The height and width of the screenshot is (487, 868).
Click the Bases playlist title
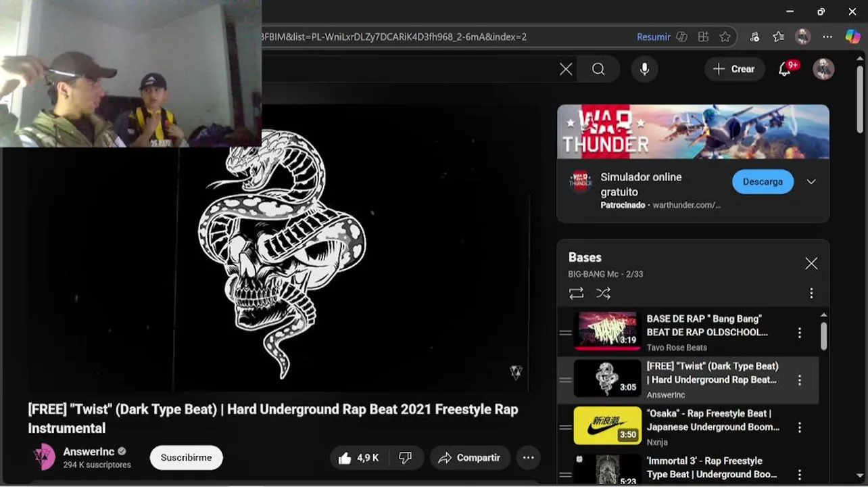coord(585,258)
